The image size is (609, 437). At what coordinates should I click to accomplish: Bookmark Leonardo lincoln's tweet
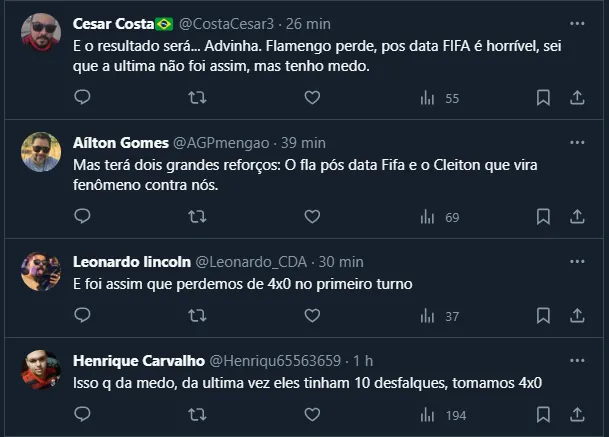(543, 315)
